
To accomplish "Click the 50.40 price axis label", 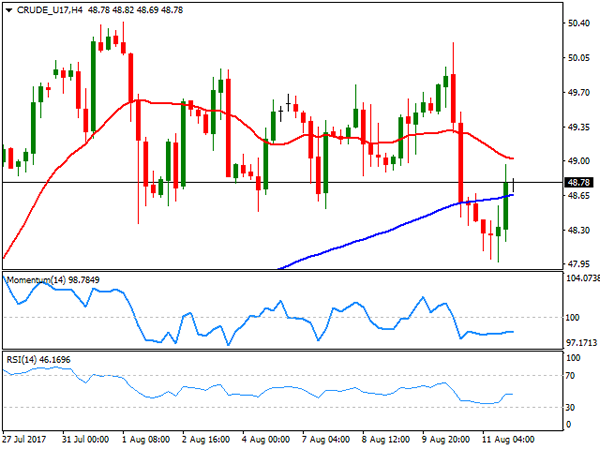I will tap(579, 23).
